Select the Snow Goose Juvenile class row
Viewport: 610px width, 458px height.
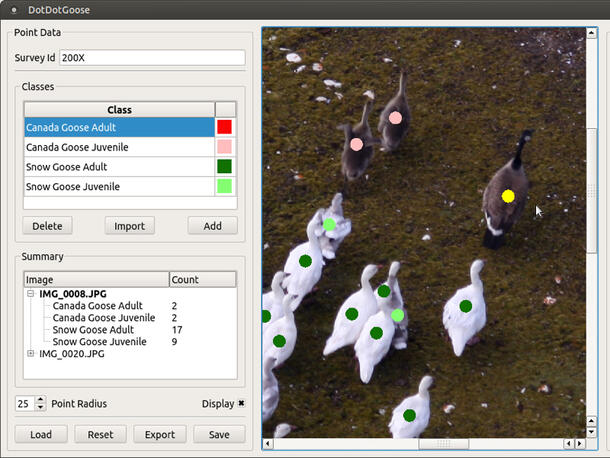click(119, 187)
